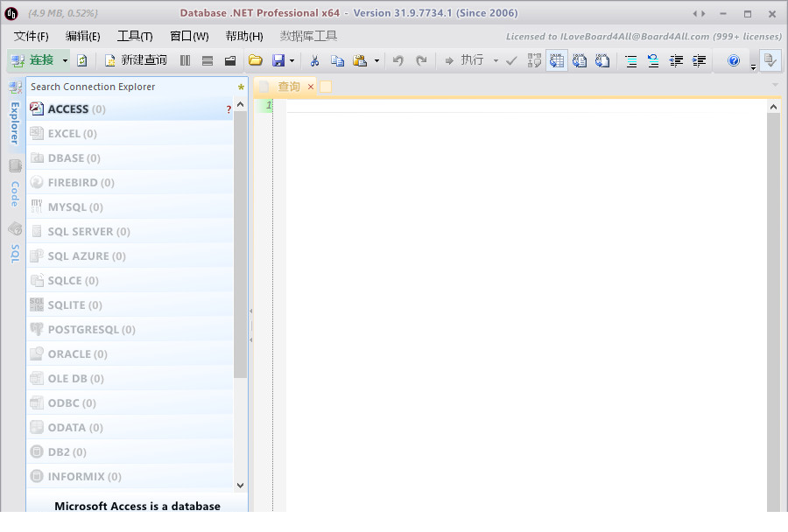
Task: Select the POSTGRESQL (0) connection group
Action: point(130,330)
